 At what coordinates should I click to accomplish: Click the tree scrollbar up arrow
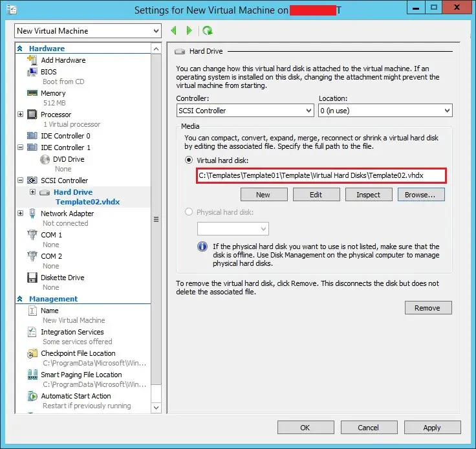[x=156, y=49]
